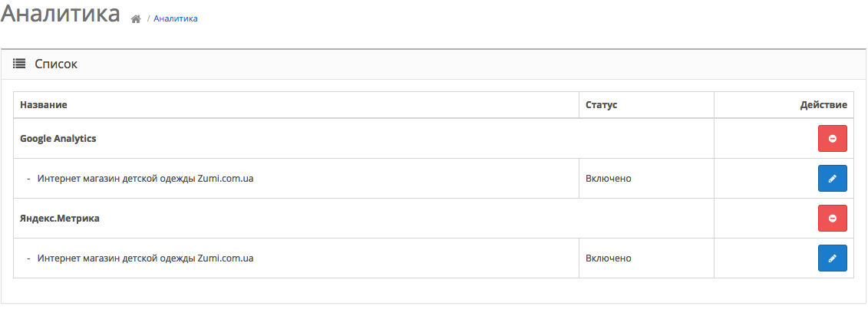Edit Google Analytics store settings pencil button
The height and width of the screenshot is (329, 868).
tap(832, 178)
